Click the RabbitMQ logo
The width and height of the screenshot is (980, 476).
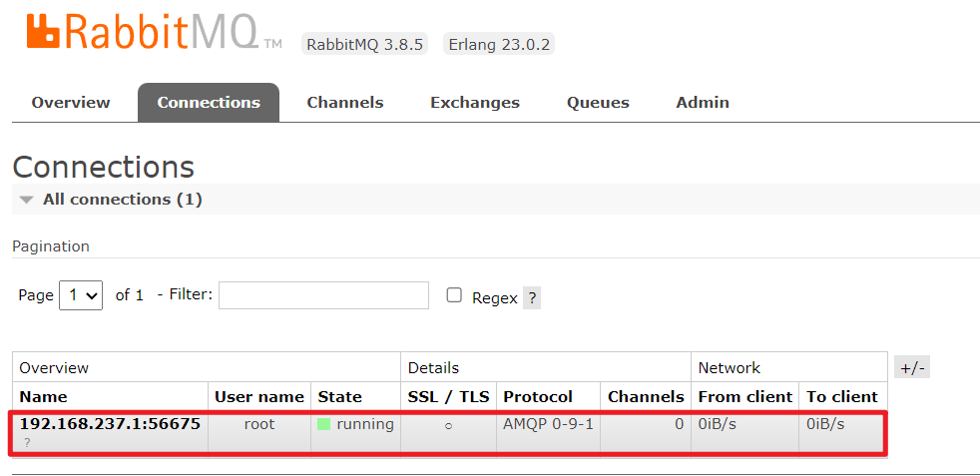tap(155, 31)
